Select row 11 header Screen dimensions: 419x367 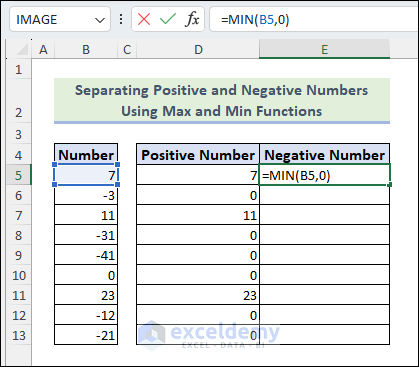pyautogui.click(x=18, y=295)
